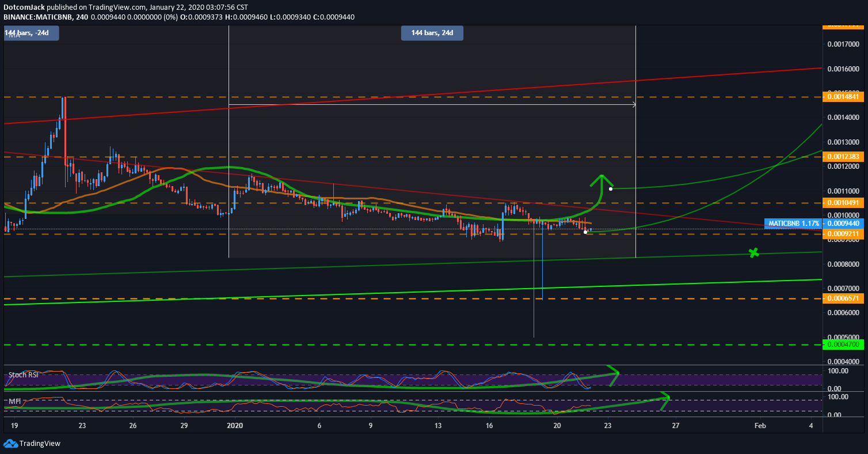868x454 pixels.
Task: Click the 0.0004000 price axis value
Action: 843,362
